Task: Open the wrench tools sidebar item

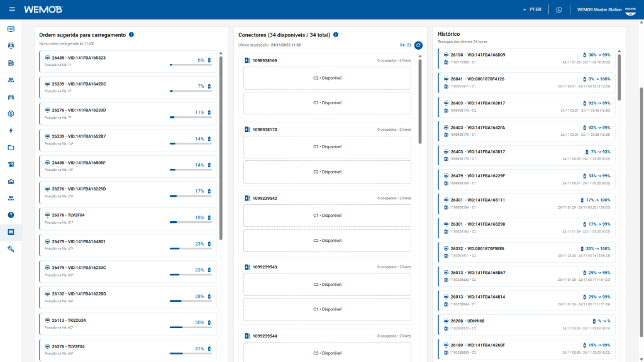Action: (x=11, y=249)
